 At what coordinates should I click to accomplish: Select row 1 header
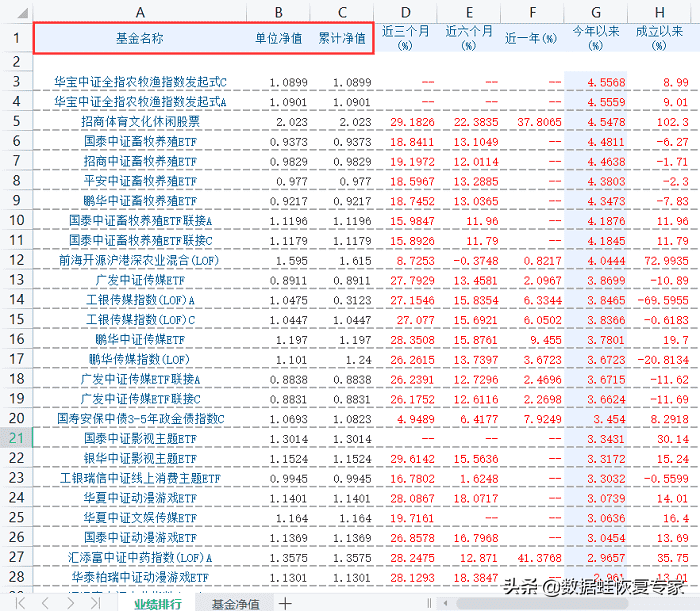17,37
